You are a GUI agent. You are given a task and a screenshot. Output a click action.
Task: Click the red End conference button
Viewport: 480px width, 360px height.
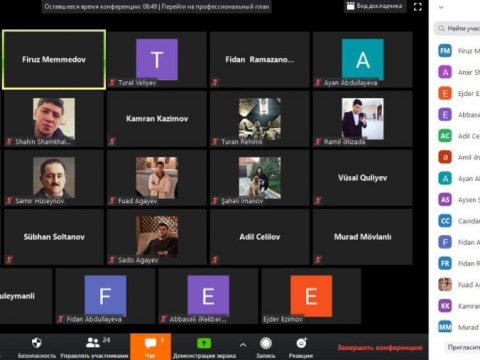[x=380, y=348]
